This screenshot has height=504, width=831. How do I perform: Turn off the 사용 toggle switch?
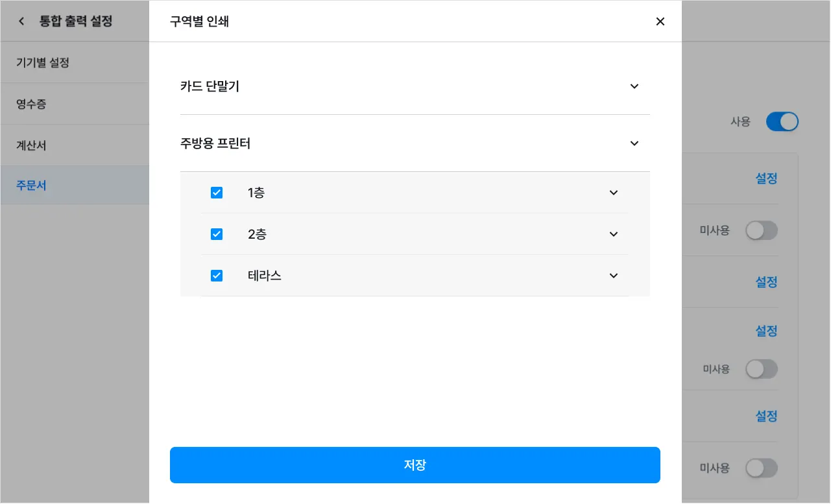point(782,122)
